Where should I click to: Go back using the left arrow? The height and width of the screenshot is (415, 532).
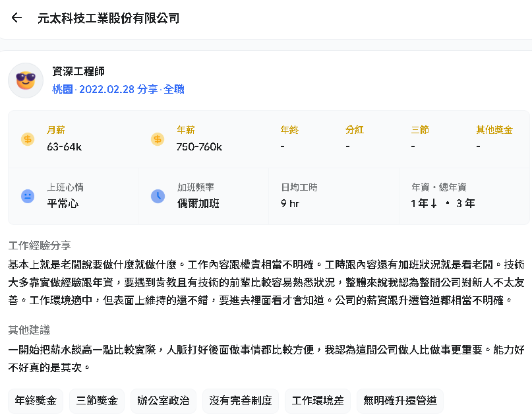click(x=16, y=18)
